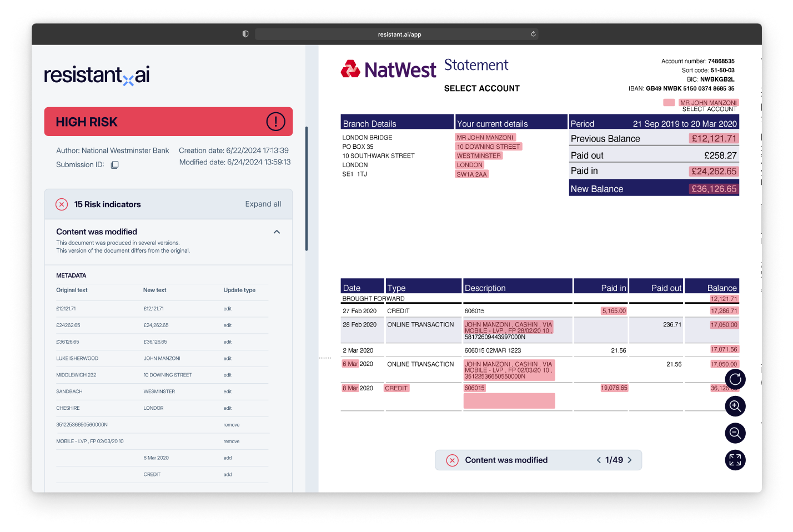Go to previous indicator of 1/49
The width and height of the screenshot is (793, 532).
pos(599,460)
